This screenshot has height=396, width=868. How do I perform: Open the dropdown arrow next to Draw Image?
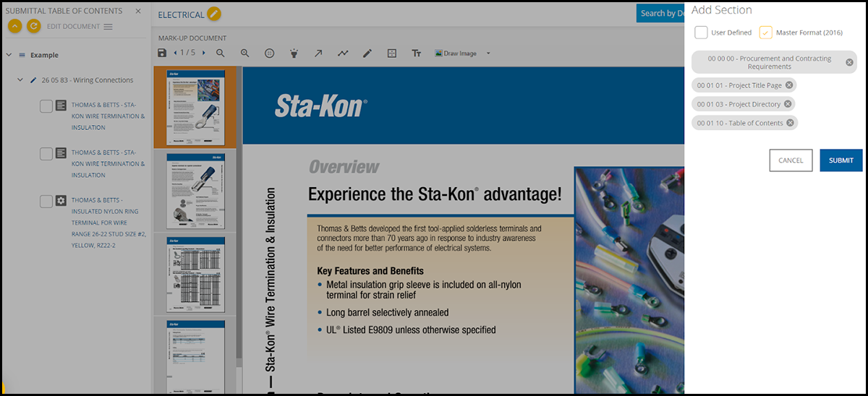488,53
